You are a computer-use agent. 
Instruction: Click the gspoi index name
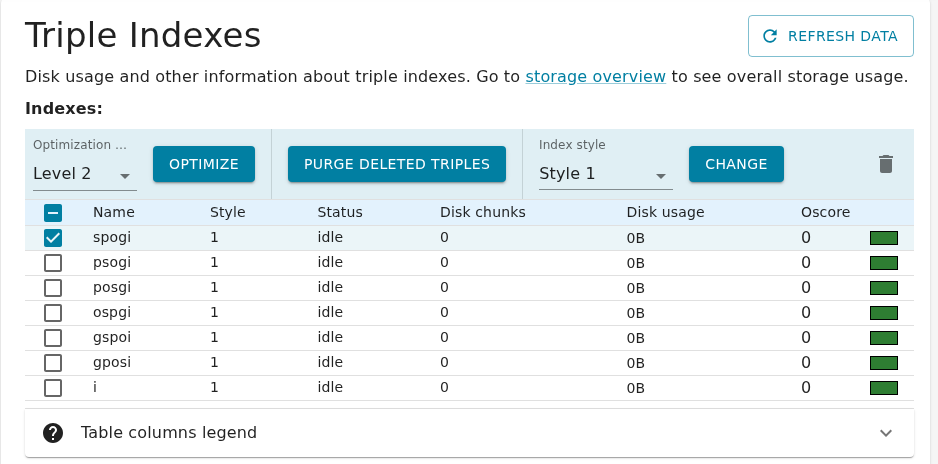[112, 338]
